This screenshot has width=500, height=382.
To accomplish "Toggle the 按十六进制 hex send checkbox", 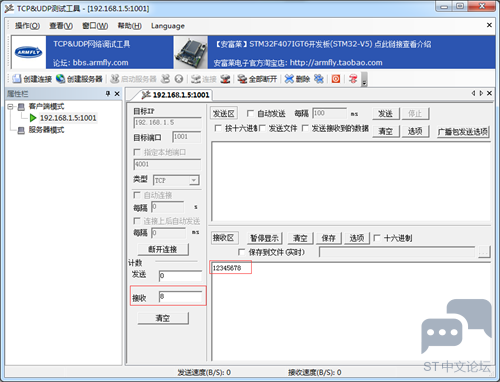I will (x=218, y=128).
